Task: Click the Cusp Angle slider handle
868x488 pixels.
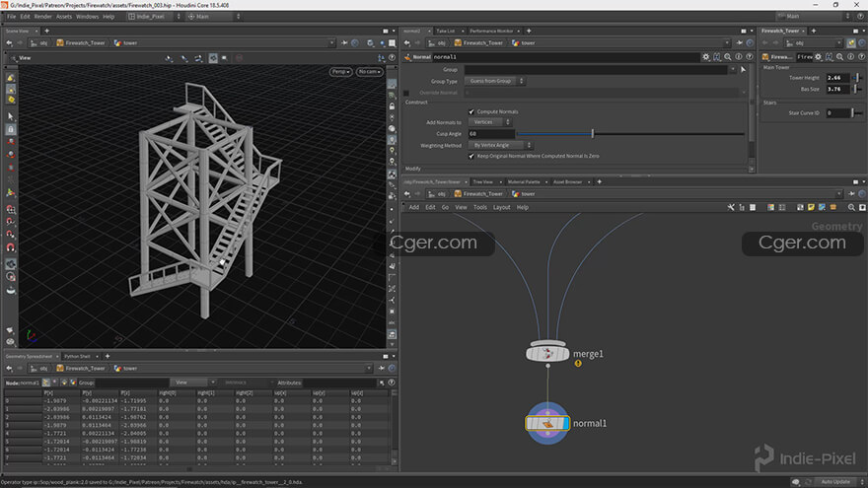Action: [x=593, y=133]
